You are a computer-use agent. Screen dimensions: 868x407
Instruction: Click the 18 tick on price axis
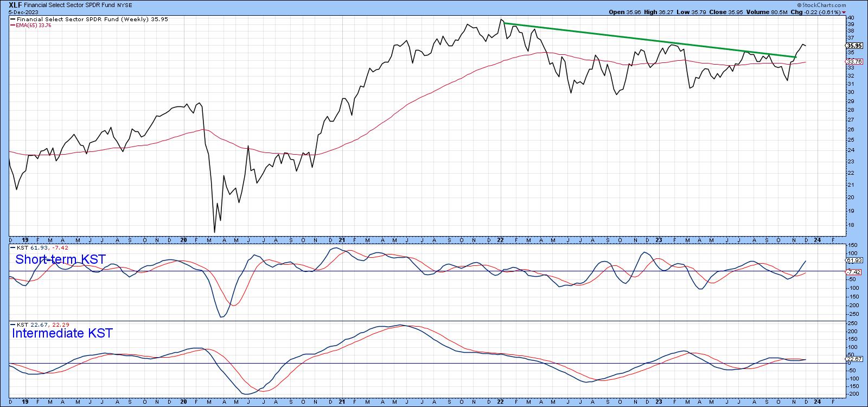pos(851,225)
